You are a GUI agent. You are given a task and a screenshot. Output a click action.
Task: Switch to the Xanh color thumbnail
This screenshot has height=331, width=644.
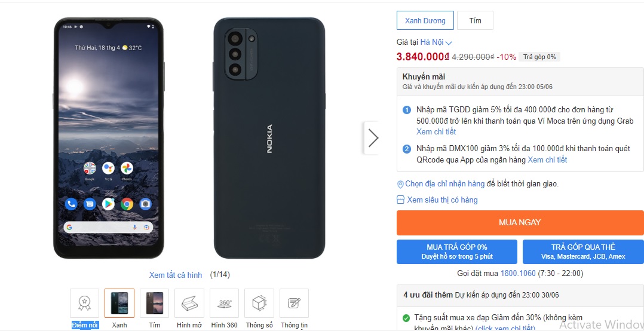tap(119, 304)
